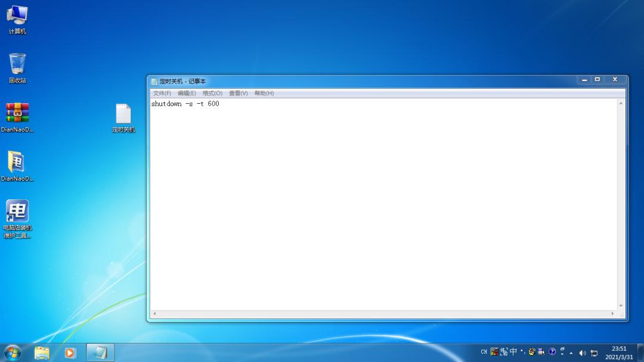The width and height of the screenshot is (644, 362).
Task: Open the 计算机 (Computer) desktop icon
Action: pyautogui.click(x=17, y=18)
